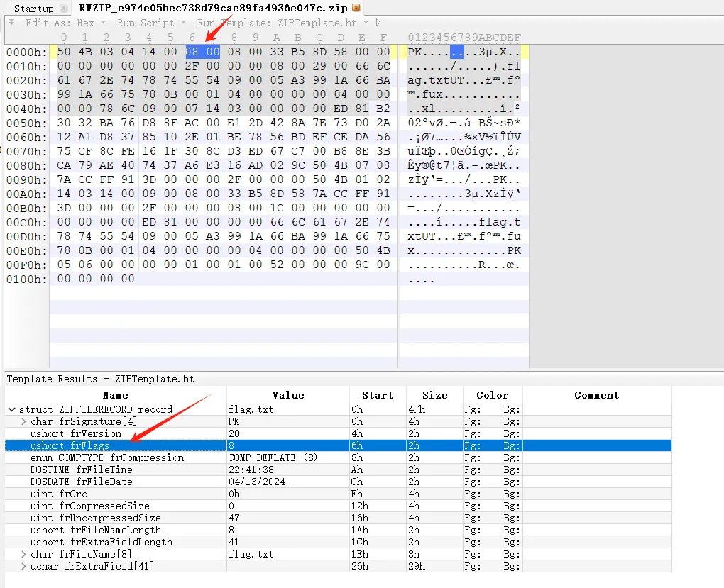Click the Template Results panel title
This screenshot has height=588, width=724.
click(100, 379)
